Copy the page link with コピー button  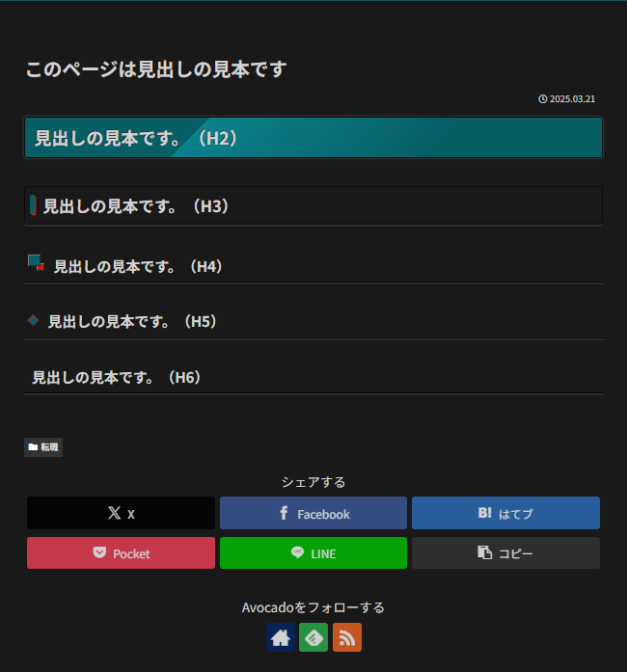pos(505,553)
